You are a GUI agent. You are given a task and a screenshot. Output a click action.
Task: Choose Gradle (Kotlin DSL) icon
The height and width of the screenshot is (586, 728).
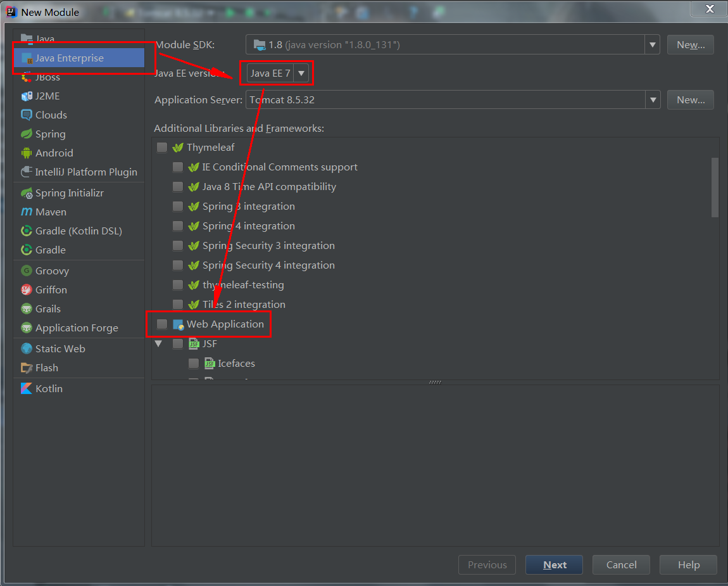coord(27,231)
